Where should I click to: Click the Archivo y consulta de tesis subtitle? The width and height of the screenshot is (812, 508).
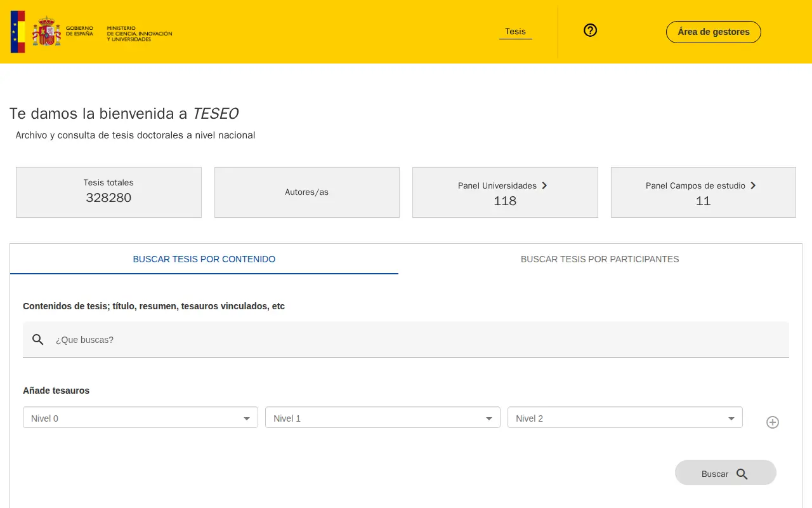click(135, 135)
